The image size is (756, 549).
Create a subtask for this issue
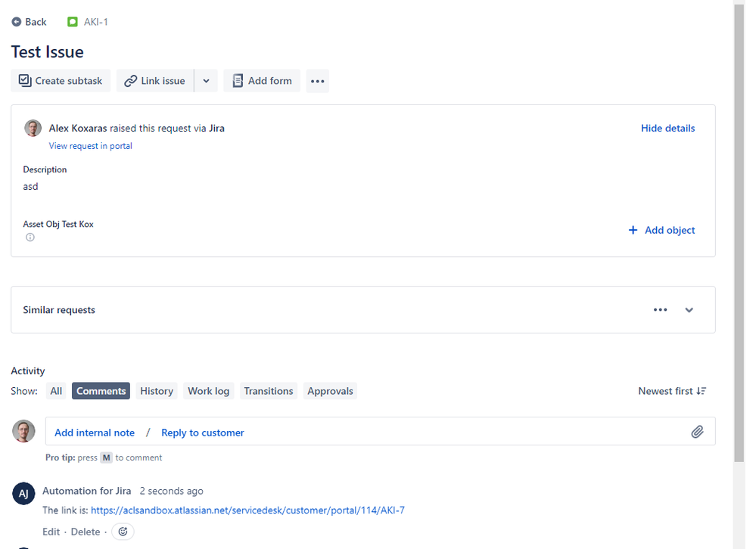61,80
